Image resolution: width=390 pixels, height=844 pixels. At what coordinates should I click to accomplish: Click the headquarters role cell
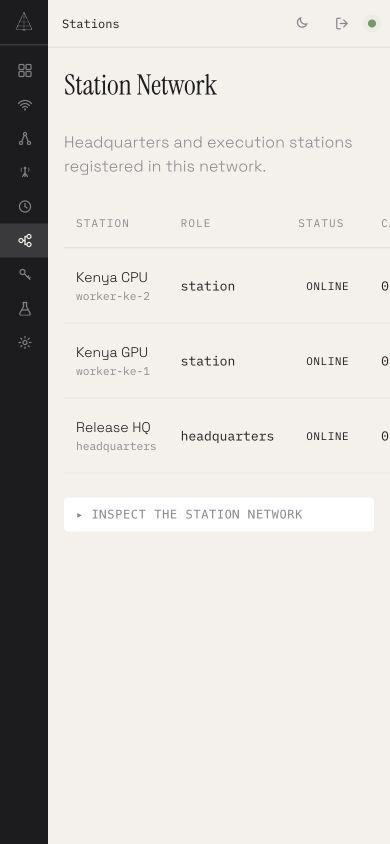pyautogui.click(x=227, y=437)
